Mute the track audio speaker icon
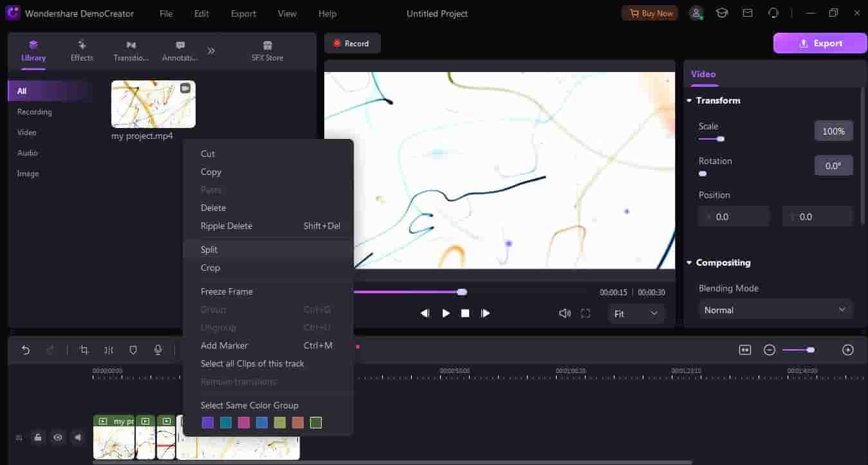Viewport: 868px width, 465px height. 78,437
